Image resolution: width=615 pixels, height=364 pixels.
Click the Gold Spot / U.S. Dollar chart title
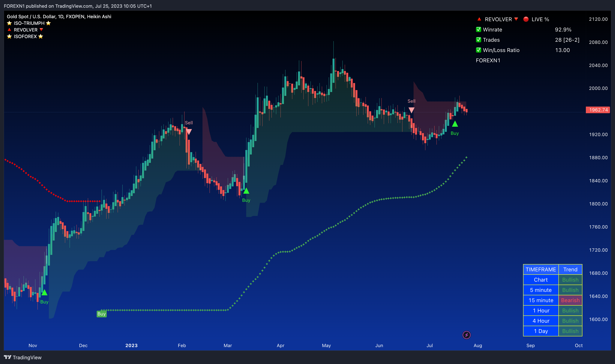pyautogui.click(x=59, y=16)
